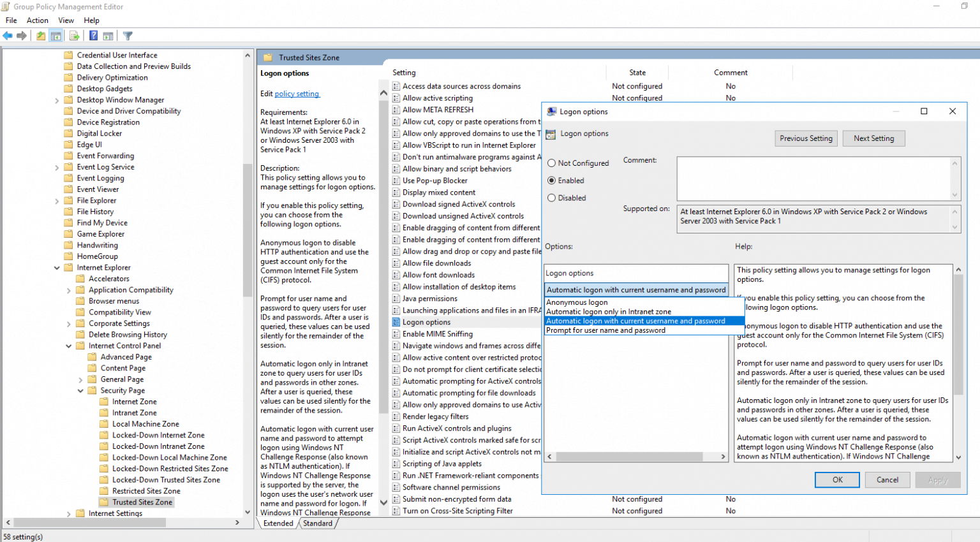Click the State column header
The image size is (980, 542).
(637, 73)
